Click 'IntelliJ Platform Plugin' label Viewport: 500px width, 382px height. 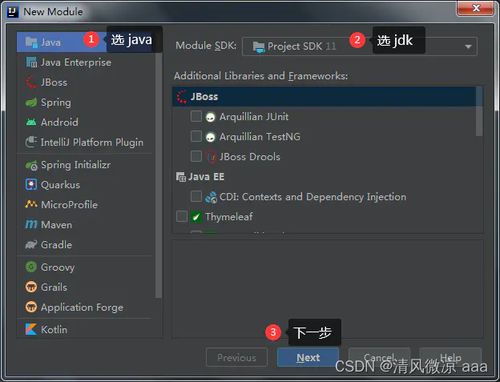click(x=92, y=142)
